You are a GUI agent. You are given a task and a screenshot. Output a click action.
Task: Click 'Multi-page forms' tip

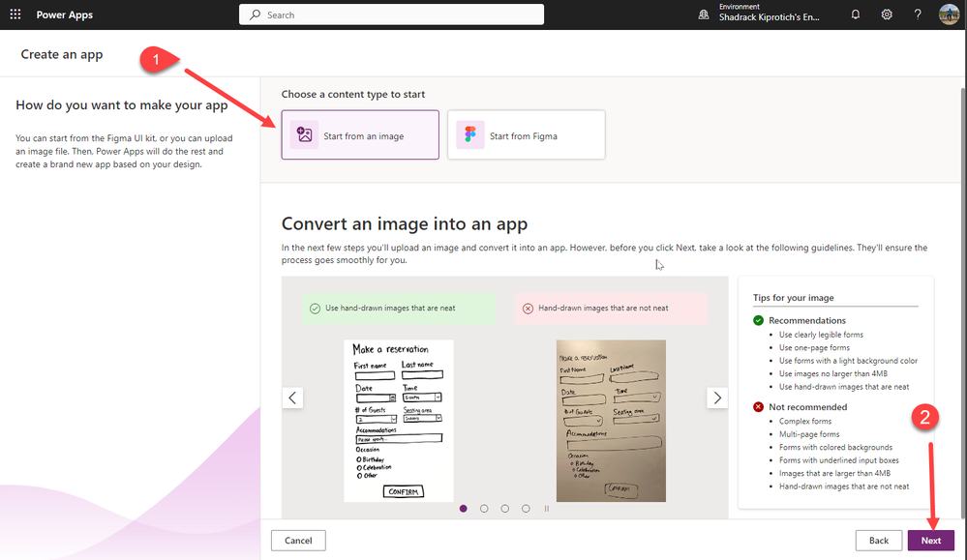pos(809,434)
